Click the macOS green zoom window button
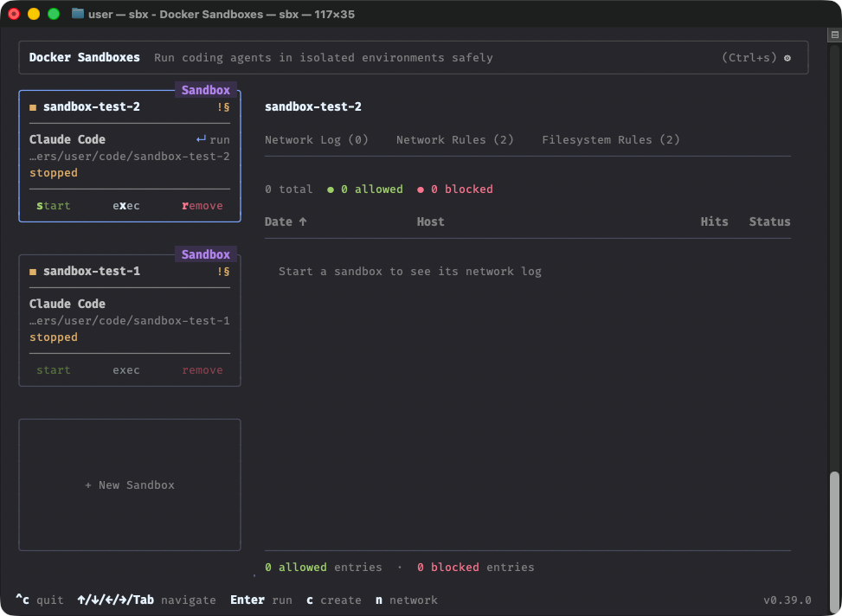Viewport: 842px width, 616px height. (x=54, y=14)
